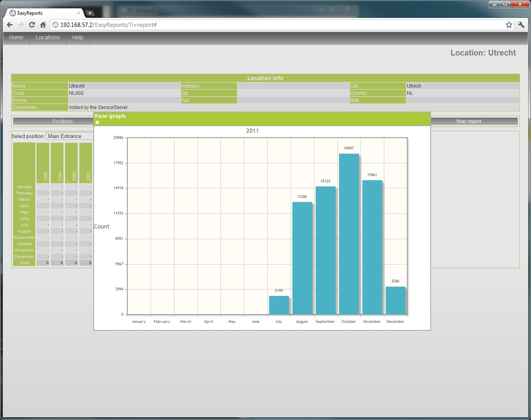Click the Year report panel header
531x420 pixels.
(468, 121)
